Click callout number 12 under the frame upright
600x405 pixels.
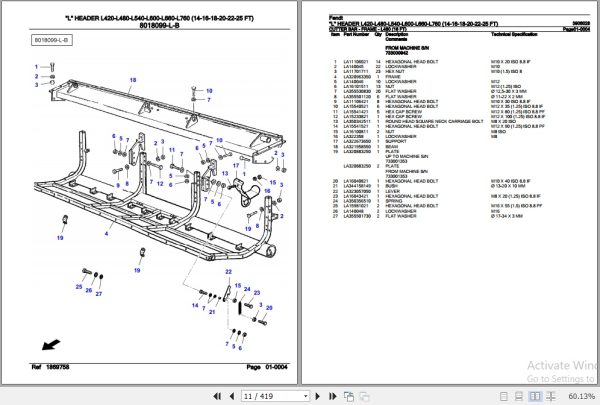point(160,184)
